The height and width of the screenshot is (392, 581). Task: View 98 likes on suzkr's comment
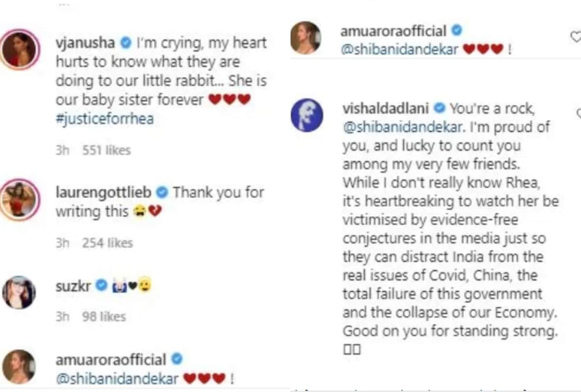tap(104, 317)
